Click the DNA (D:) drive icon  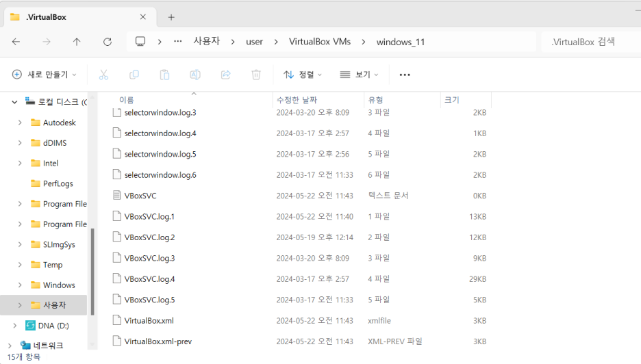pos(30,325)
